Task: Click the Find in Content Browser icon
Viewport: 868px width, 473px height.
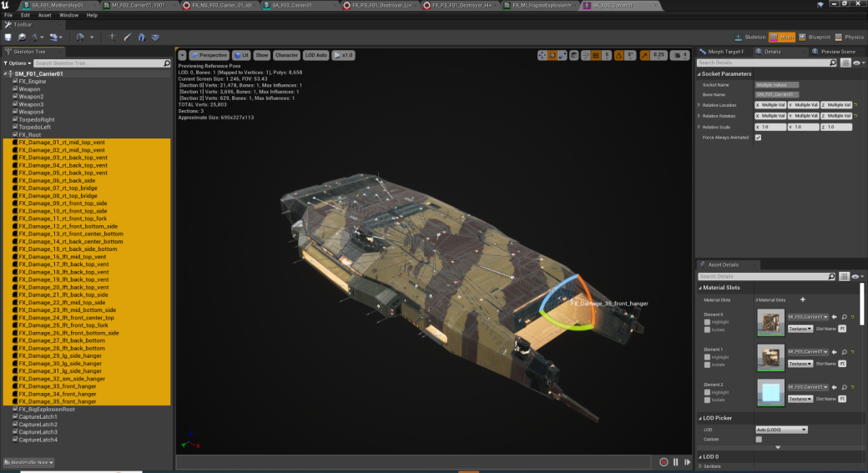Action: pyautogui.click(x=23, y=38)
